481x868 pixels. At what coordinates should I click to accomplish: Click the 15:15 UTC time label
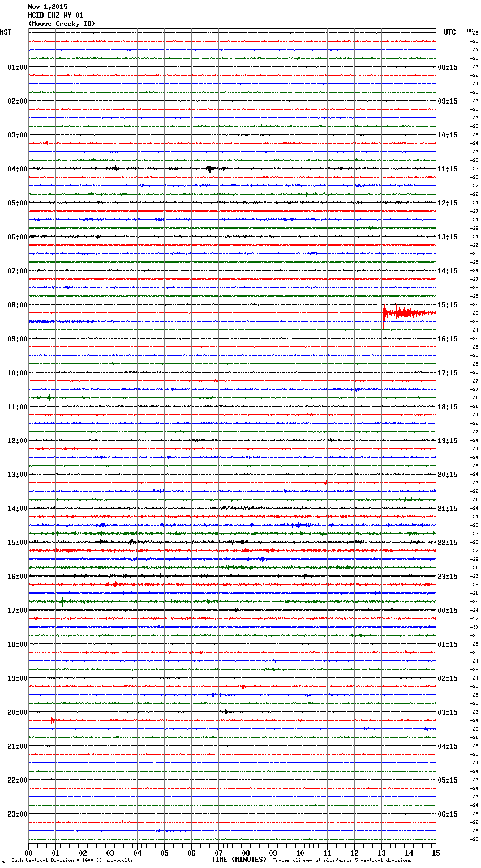coord(448,305)
